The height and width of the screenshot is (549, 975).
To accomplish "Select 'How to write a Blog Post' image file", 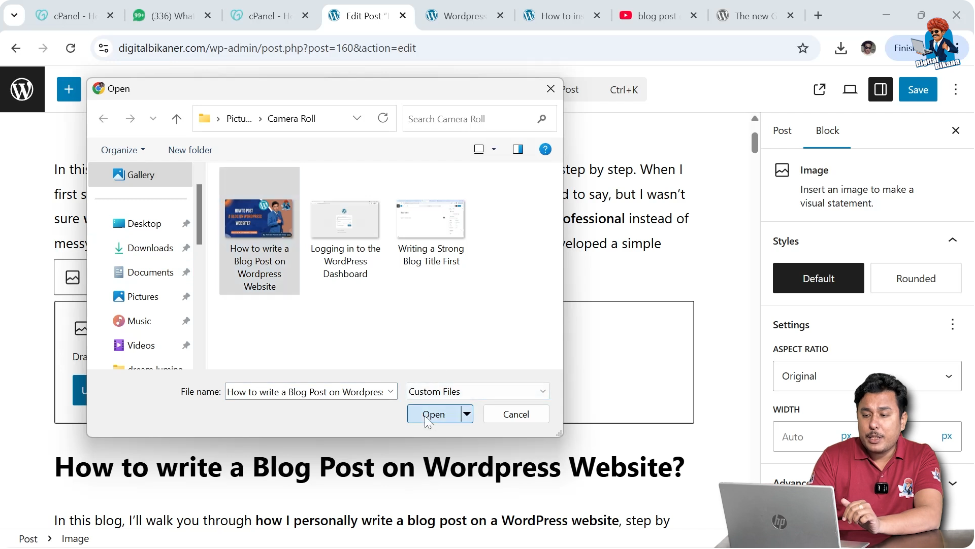I will coord(259,231).
